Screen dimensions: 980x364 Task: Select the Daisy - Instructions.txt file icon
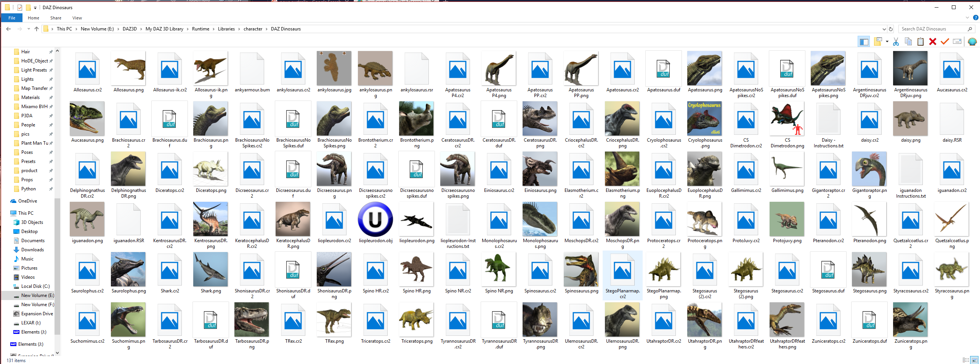click(828, 119)
